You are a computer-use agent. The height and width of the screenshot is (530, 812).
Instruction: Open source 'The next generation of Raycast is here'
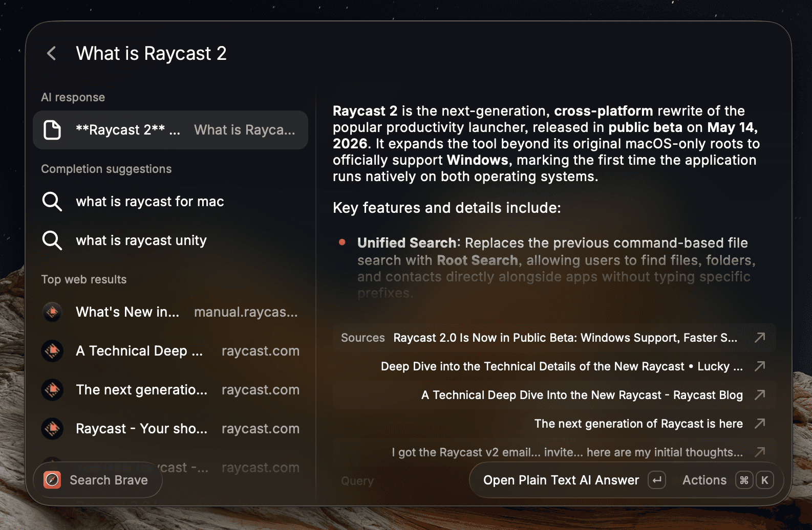pyautogui.click(x=554, y=424)
